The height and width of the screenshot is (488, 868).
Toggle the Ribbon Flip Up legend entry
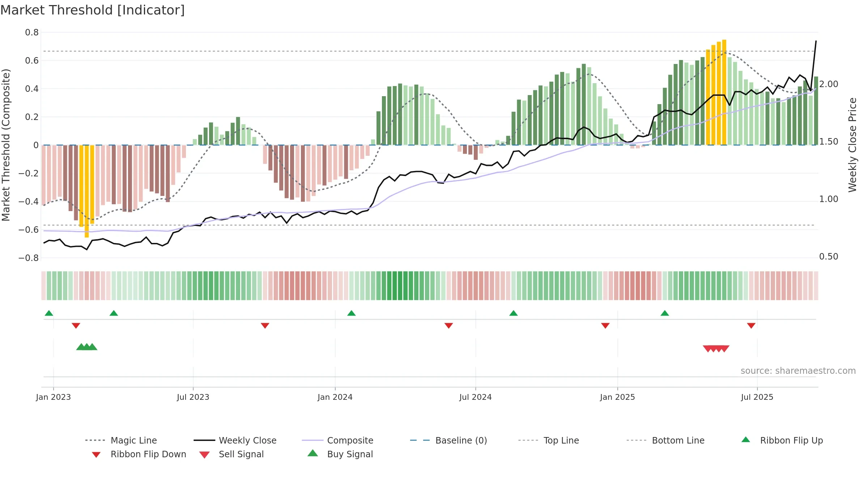pyautogui.click(x=782, y=440)
